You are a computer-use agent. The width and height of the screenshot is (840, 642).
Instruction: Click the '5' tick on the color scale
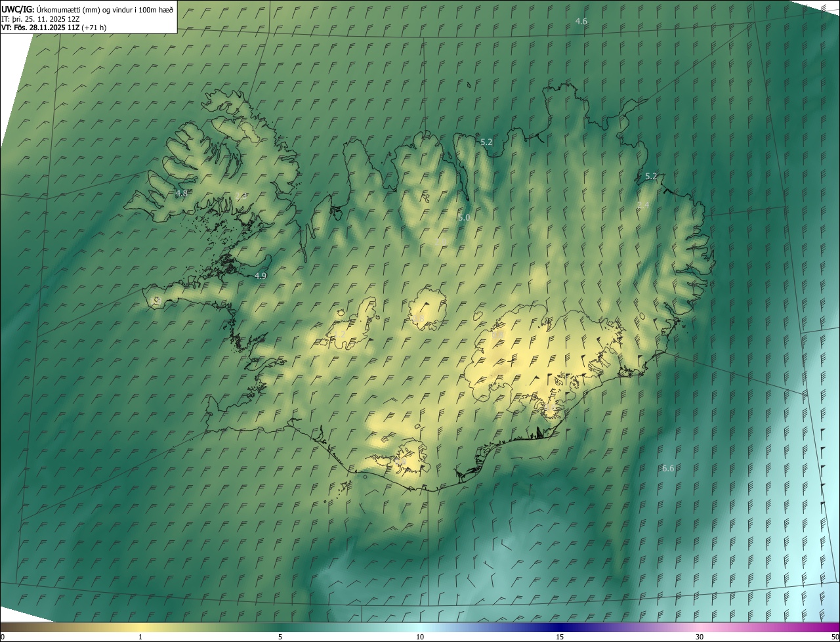pos(280,637)
